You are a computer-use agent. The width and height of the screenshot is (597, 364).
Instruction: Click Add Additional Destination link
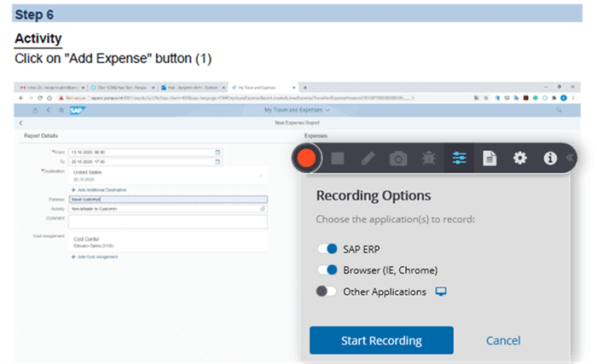[99, 189]
